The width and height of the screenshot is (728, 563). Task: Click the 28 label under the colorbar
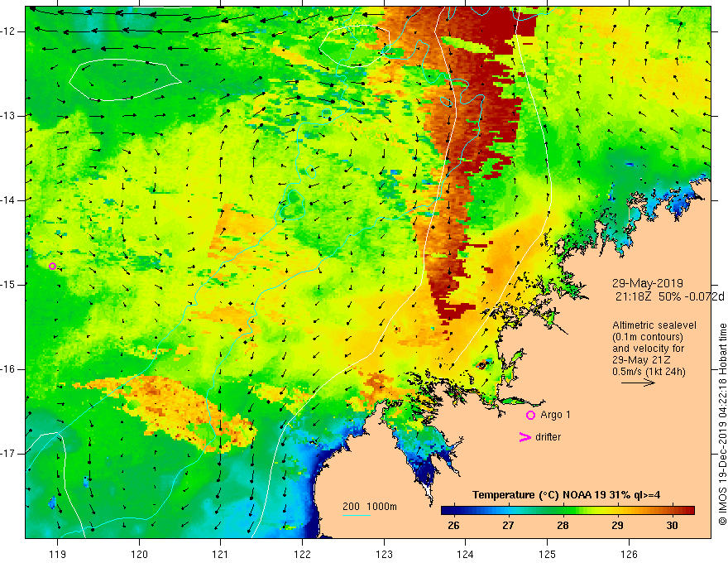[563, 526]
